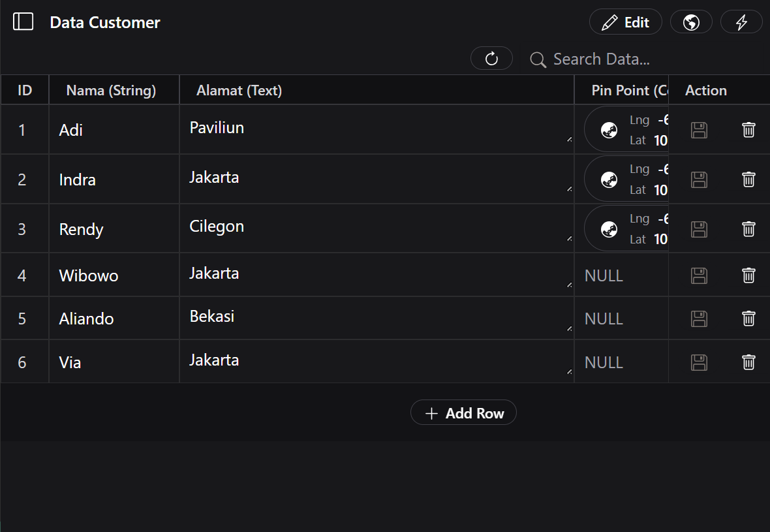Click the Edit button
770x532 pixels.
626,22
